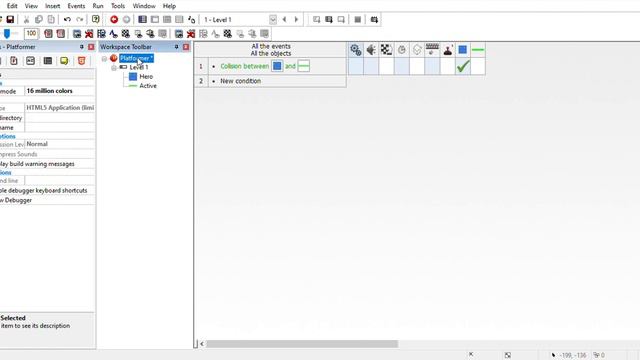Open the Event Editor icon
Viewport: 640px width, 360px height.
click(x=167, y=19)
